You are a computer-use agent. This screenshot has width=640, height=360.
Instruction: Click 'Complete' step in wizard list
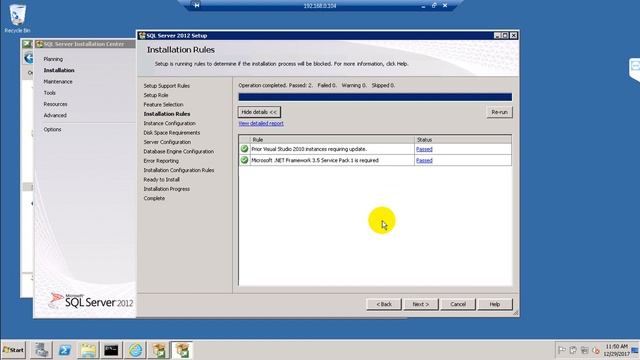(154, 198)
